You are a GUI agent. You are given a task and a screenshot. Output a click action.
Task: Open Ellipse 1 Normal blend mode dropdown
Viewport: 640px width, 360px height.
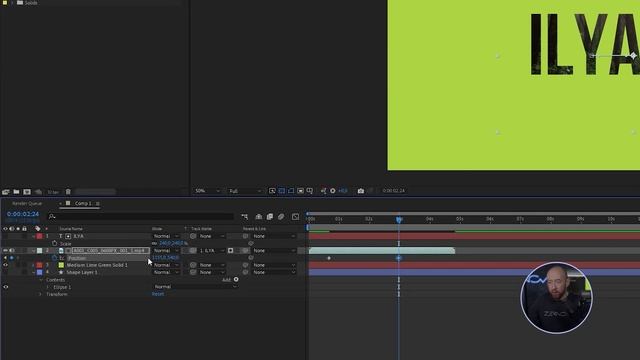click(195, 287)
